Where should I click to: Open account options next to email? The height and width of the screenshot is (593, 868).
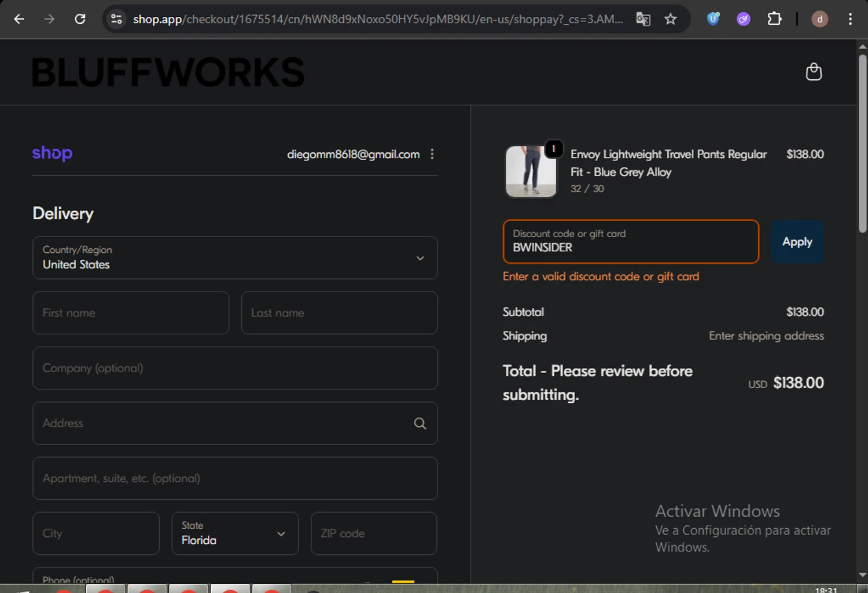click(x=432, y=154)
